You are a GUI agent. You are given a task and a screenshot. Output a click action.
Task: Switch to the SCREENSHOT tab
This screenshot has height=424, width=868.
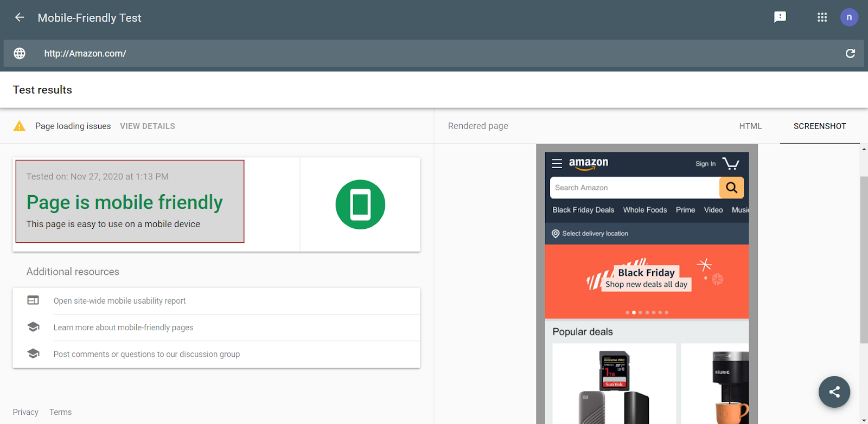click(820, 126)
